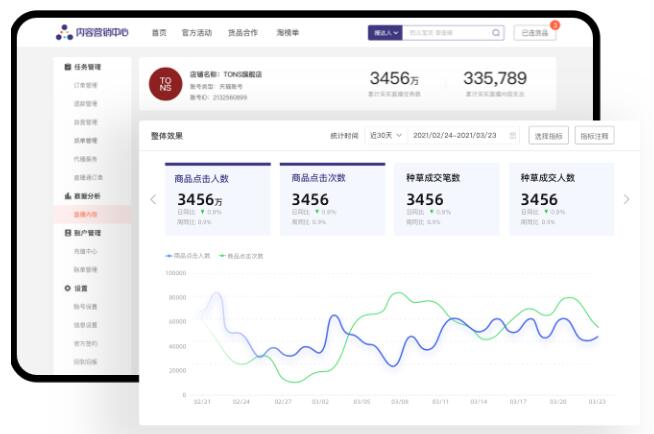
Task: Click the 指标注释 button
Action: click(x=594, y=135)
